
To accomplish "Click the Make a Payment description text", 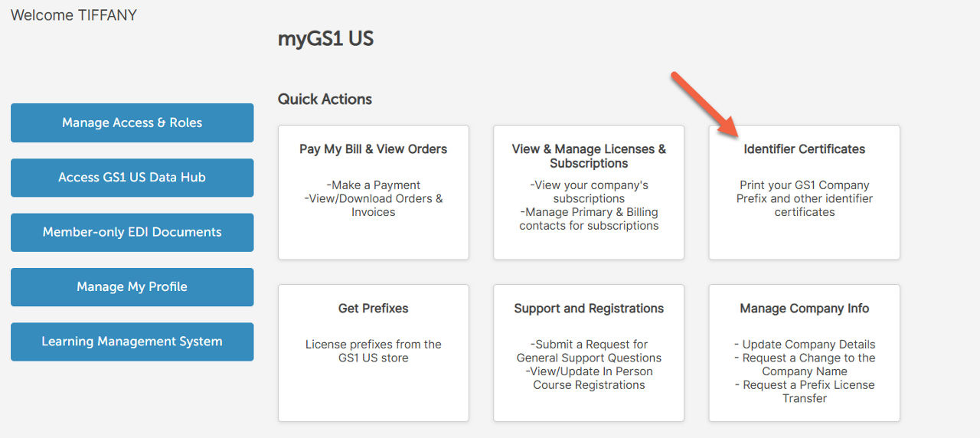I will point(373,185).
